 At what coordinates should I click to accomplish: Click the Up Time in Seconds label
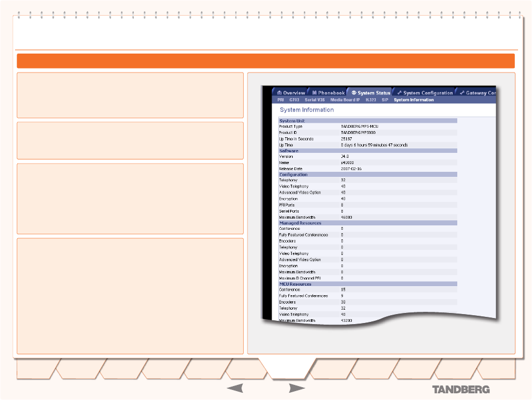(x=296, y=139)
